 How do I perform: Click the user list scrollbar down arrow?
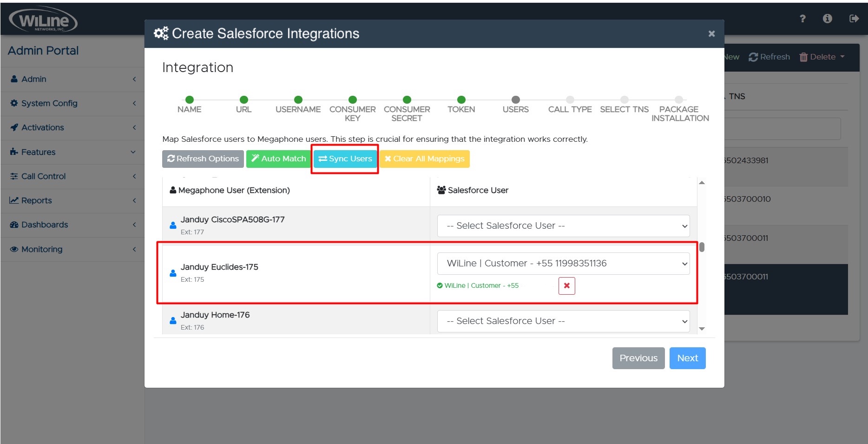click(x=702, y=329)
